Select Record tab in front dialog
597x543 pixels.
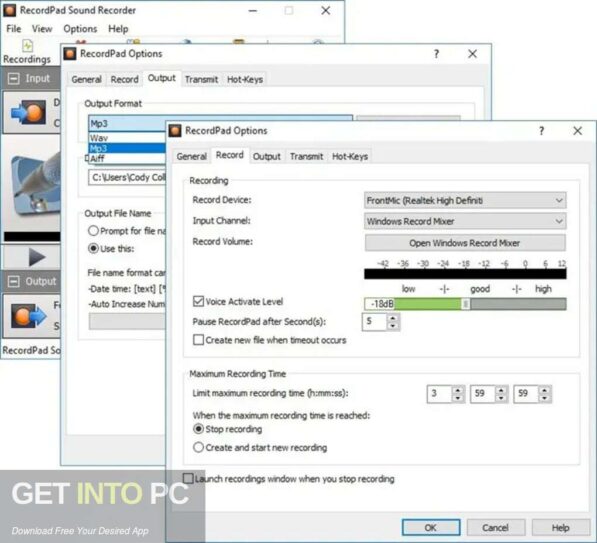click(230, 155)
